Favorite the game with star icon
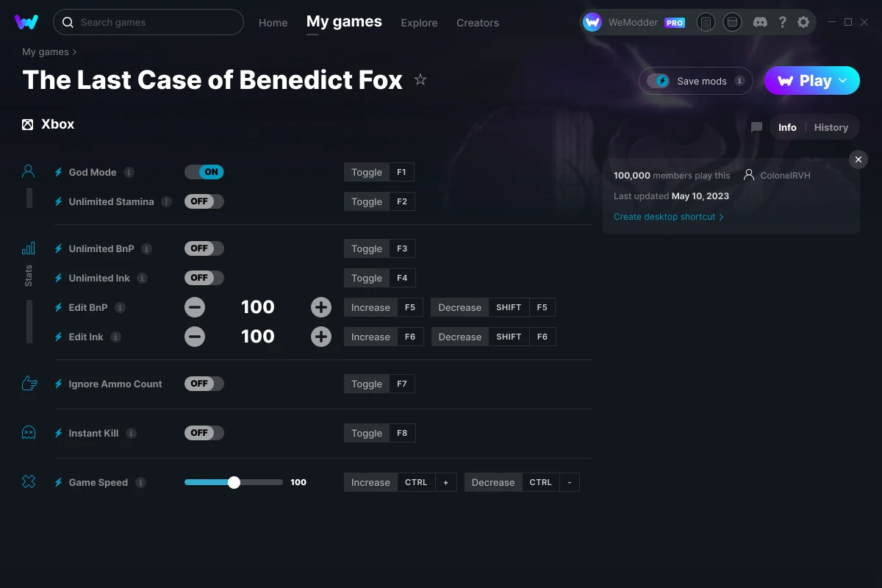Viewport: 882px width, 588px height. click(x=420, y=79)
